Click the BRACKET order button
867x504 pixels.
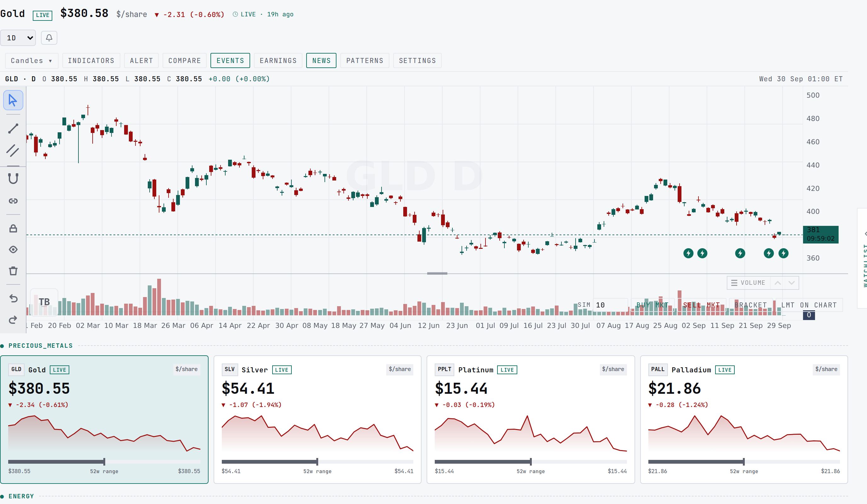click(x=750, y=305)
